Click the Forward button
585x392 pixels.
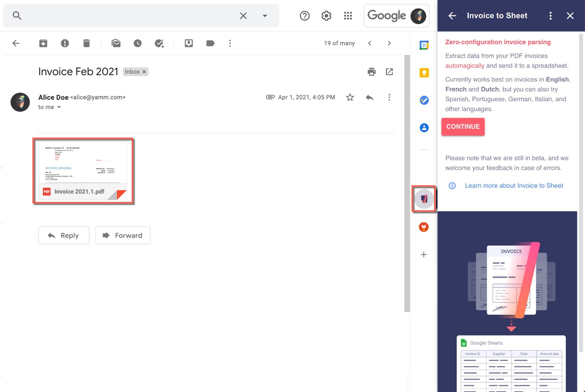coord(123,235)
